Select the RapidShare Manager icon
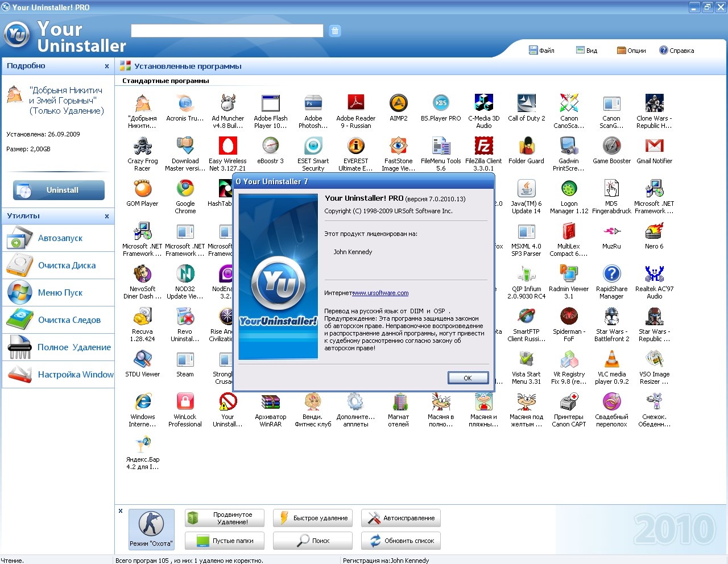The width and height of the screenshot is (728, 564). pyautogui.click(x=611, y=274)
